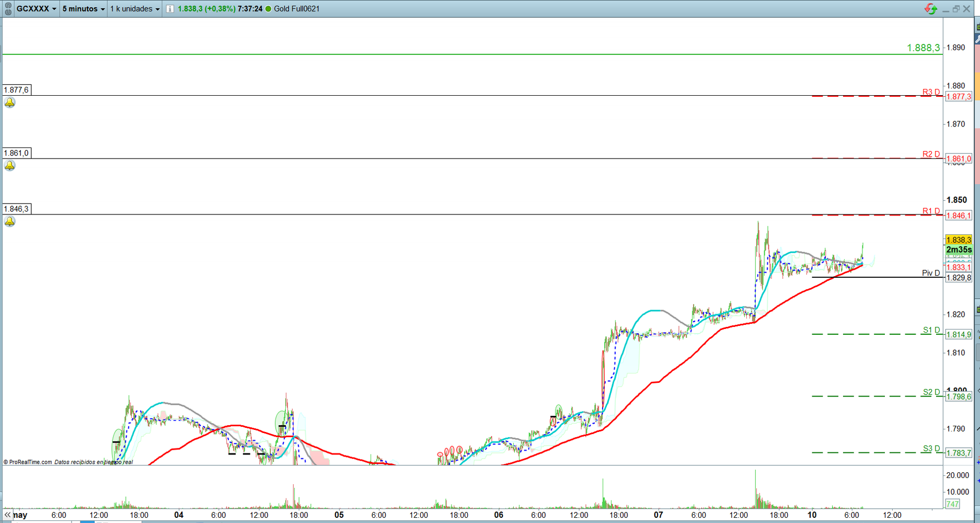Click the volume value 747 tag

(952, 504)
